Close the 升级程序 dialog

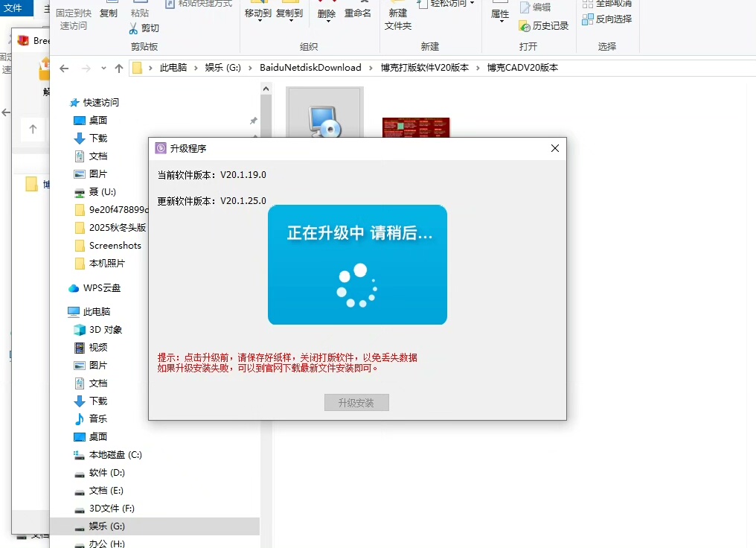tap(555, 148)
